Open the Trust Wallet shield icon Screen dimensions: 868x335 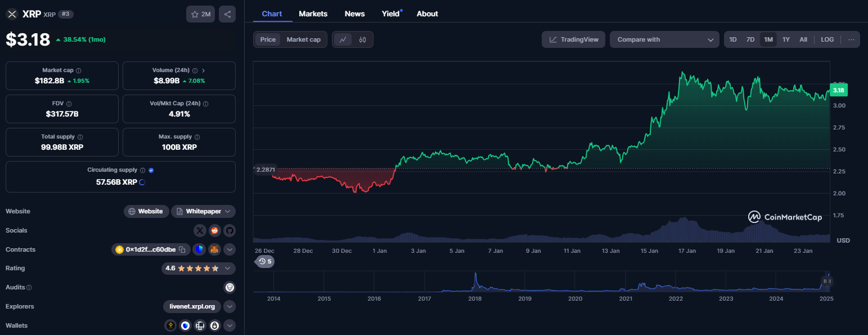click(x=185, y=325)
